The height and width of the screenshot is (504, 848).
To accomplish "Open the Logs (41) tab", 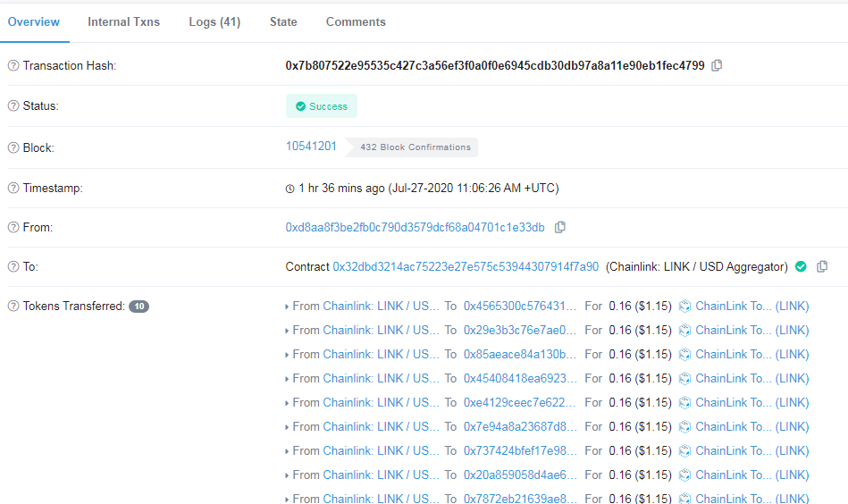I will (x=214, y=22).
